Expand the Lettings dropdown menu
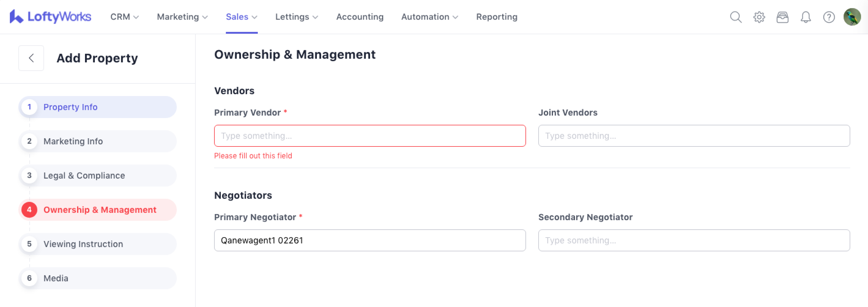This screenshot has width=868, height=307. tap(296, 17)
